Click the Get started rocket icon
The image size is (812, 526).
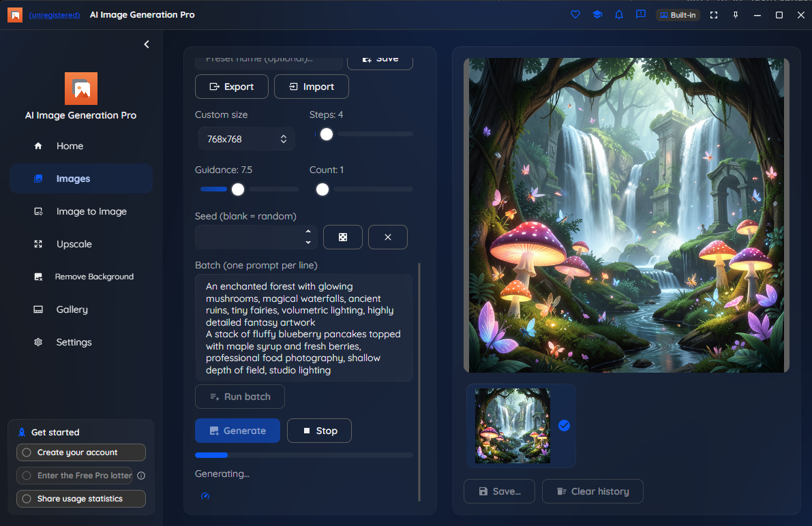pyautogui.click(x=22, y=432)
